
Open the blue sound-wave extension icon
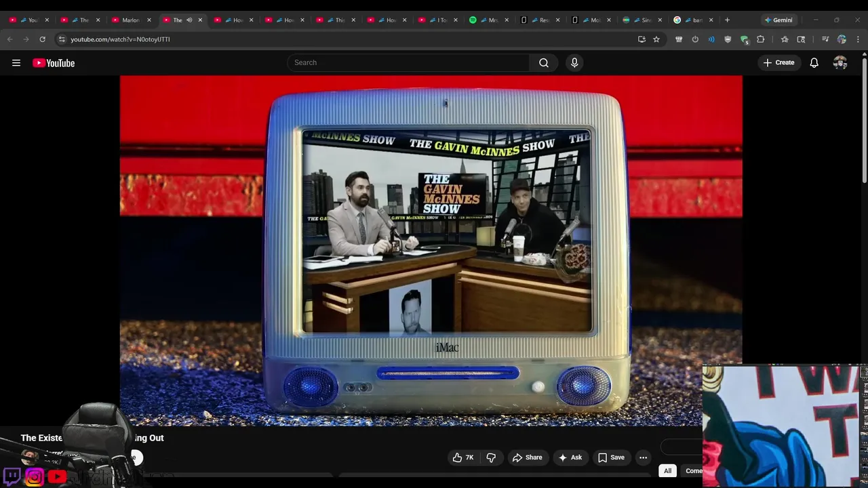click(x=711, y=39)
